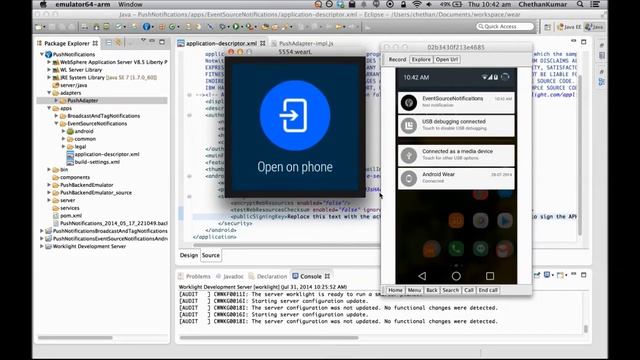Click the Search button below phone screen
Image resolution: width=640 pixels, height=360 pixels.
[x=451, y=290]
